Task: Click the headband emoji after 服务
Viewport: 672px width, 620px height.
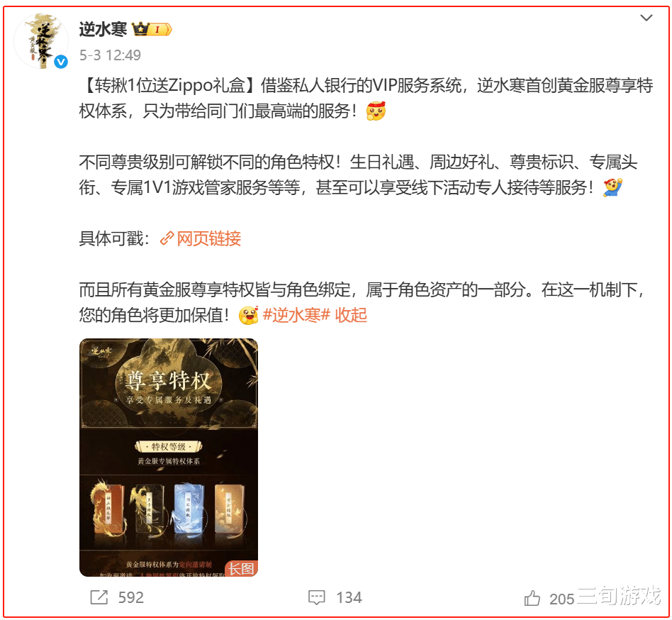Action: (376, 111)
